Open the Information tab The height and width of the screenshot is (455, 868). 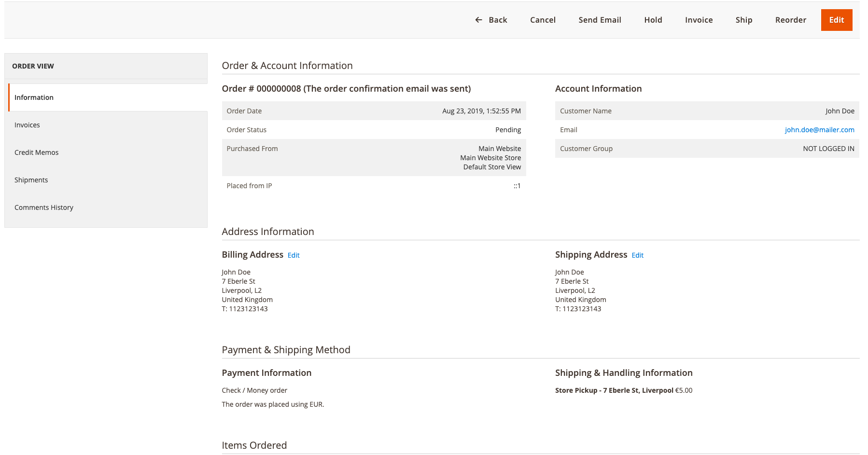34,97
